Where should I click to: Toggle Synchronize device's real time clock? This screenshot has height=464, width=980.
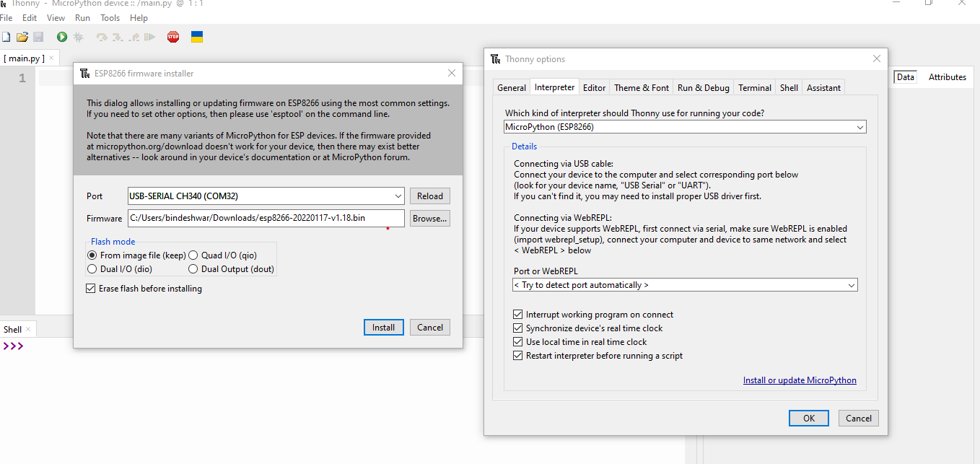(x=517, y=328)
